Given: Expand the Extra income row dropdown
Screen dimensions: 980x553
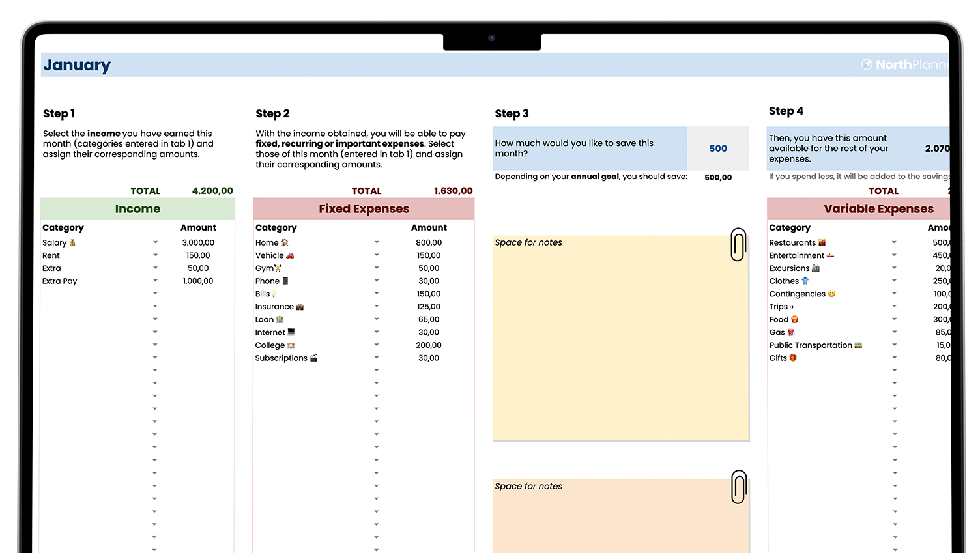Looking at the screenshot, I should (x=155, y=268).
